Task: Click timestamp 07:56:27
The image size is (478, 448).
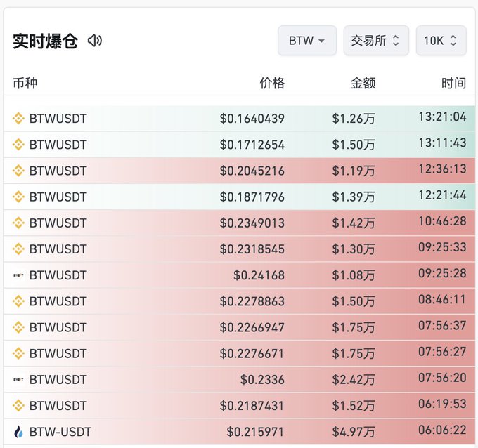Action: point(442,352)
